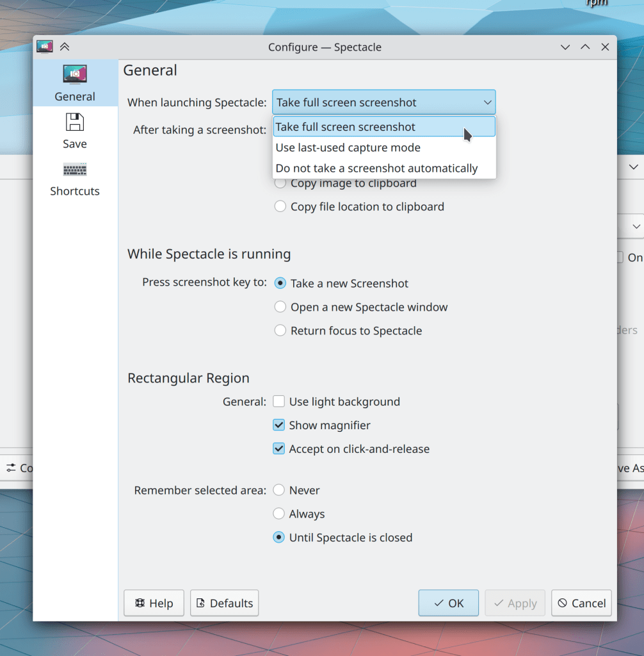Viewport: 644px width, 656px height.
Task: Choose Use last-used capture mode
Action: tap(348, 147)
